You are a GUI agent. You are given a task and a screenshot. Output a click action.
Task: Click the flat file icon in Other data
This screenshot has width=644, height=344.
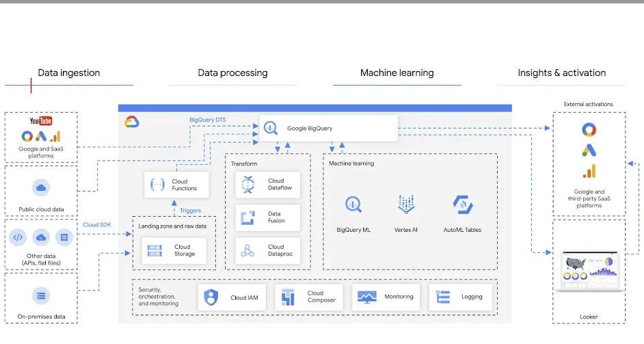point(64,237)
